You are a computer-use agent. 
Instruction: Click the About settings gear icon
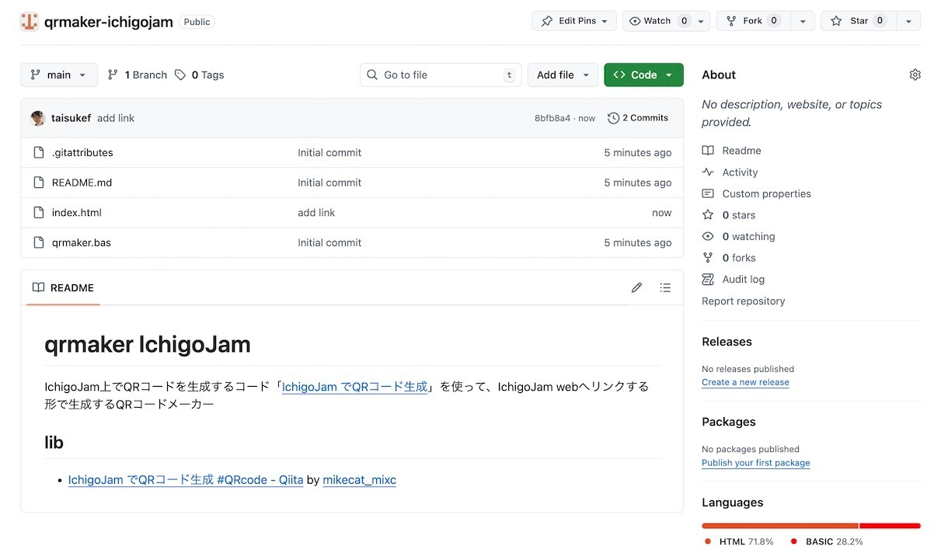click(915, 75)
